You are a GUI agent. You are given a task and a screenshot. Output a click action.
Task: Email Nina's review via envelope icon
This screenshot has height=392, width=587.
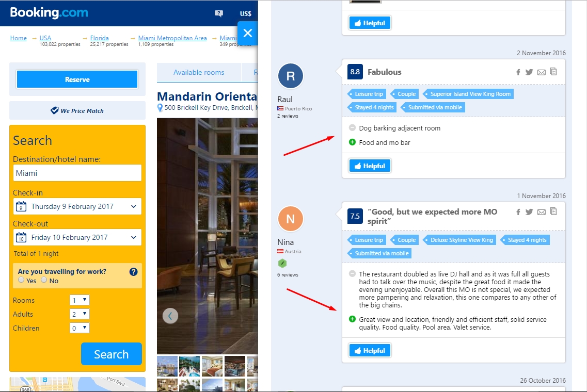click(x=542, y=213)
